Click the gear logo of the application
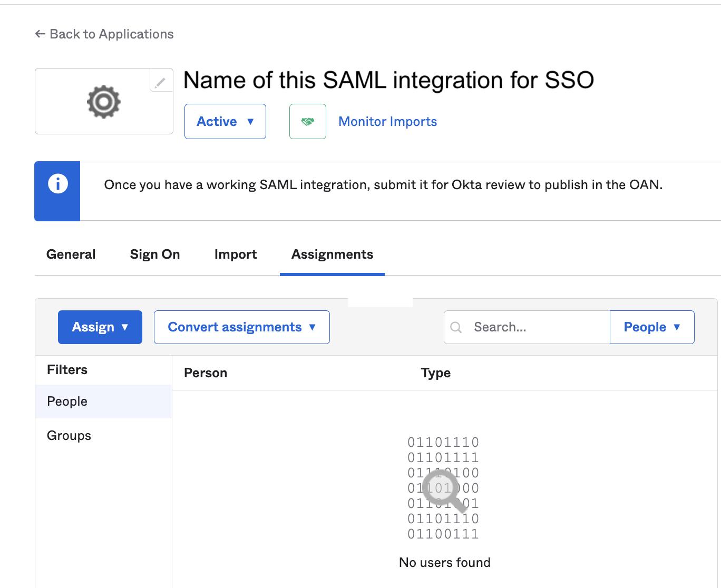This screenshot has height=588, width=721. (x=104, y=102)
